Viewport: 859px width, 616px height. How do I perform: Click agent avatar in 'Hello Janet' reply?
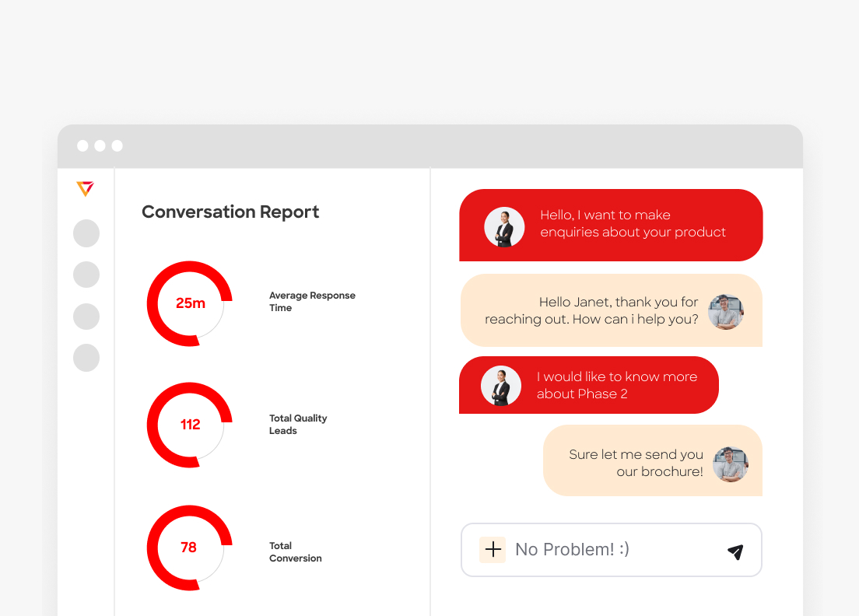[726, 312]
